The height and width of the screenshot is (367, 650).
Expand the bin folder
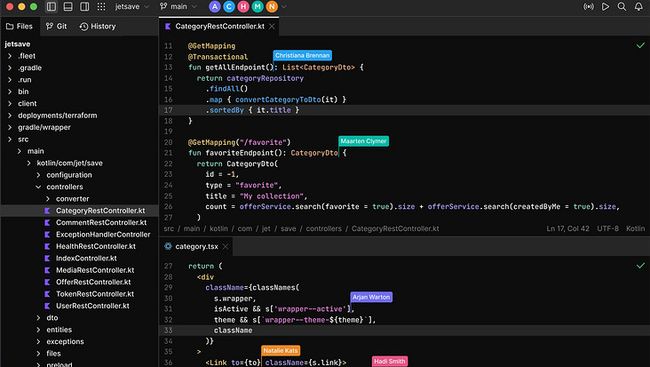point(10,92)
